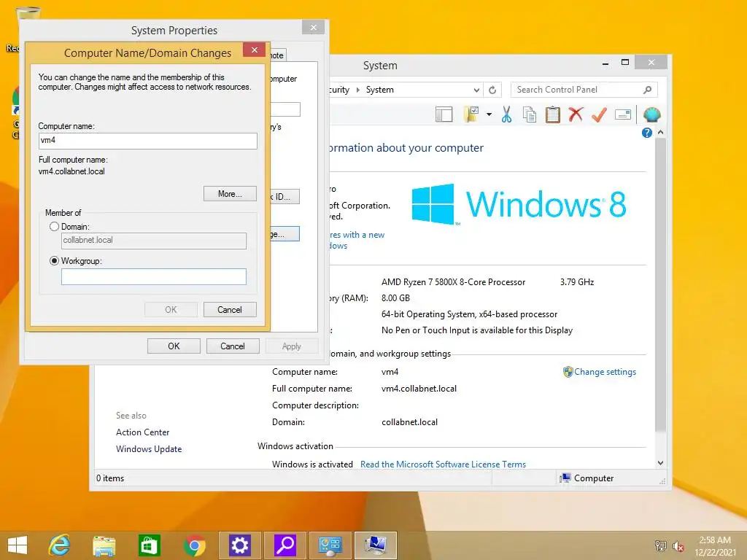Screen dimensions: 747x560
Task: Click the network tray icon
Action: 660,546
